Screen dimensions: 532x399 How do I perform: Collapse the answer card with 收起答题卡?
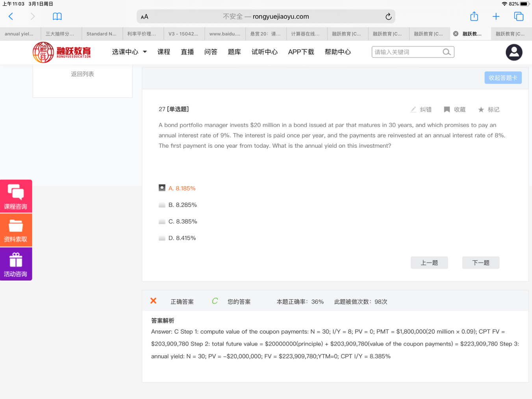(503, 78)
